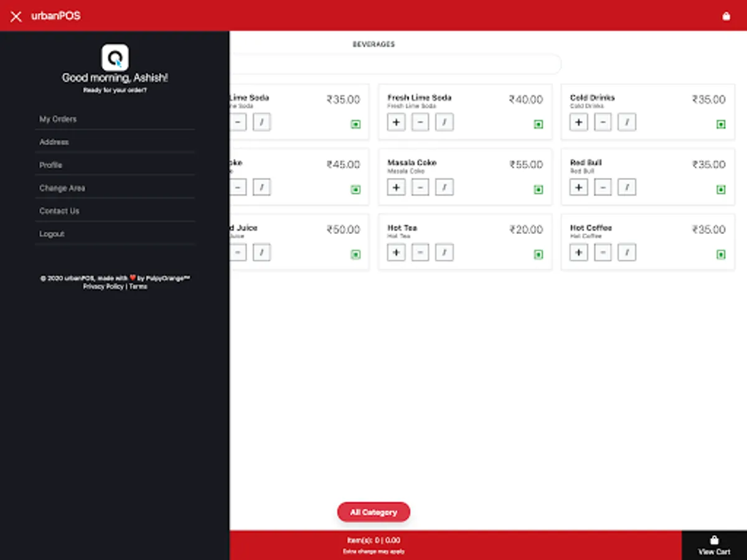Click the pencil icon on the ₹35.00 Lime Soda card
Screen dimensions: 747x560
click(261, 122)
